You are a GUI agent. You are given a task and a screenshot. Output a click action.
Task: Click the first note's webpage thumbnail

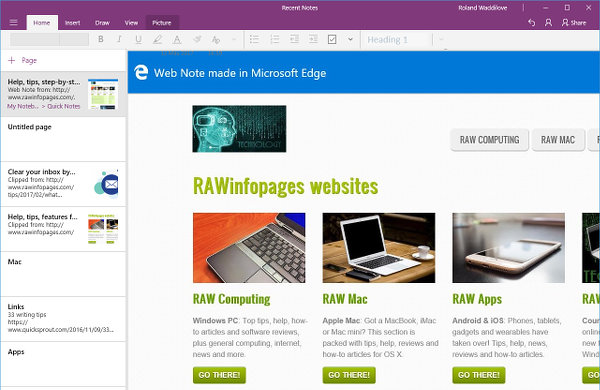[103, 94]
